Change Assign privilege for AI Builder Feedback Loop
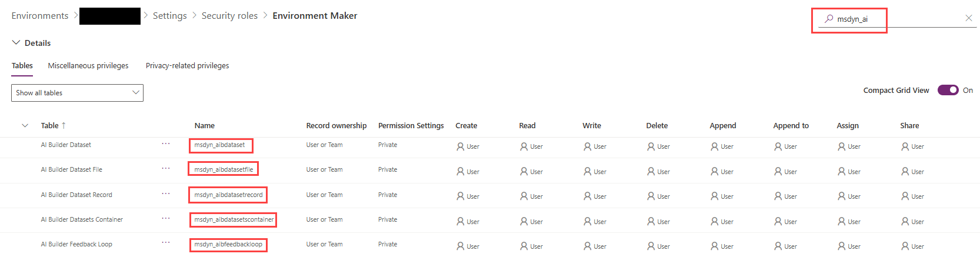 (x=842, y=246)
